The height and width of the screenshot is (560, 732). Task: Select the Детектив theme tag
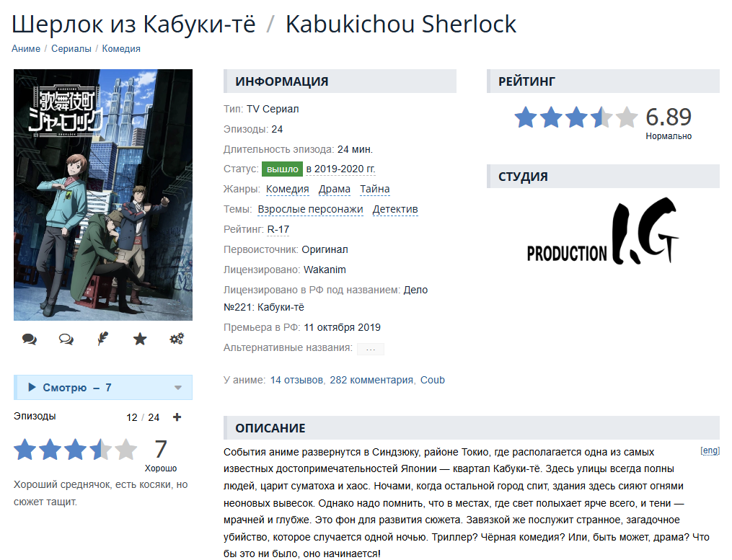pyautogui.click(x=395, y=210)
